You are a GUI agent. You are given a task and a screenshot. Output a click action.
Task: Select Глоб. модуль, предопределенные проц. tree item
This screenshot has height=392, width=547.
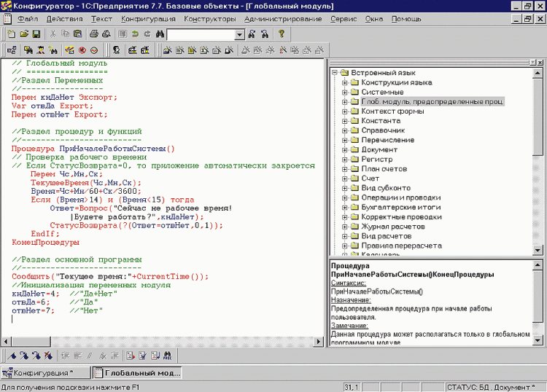432,102
